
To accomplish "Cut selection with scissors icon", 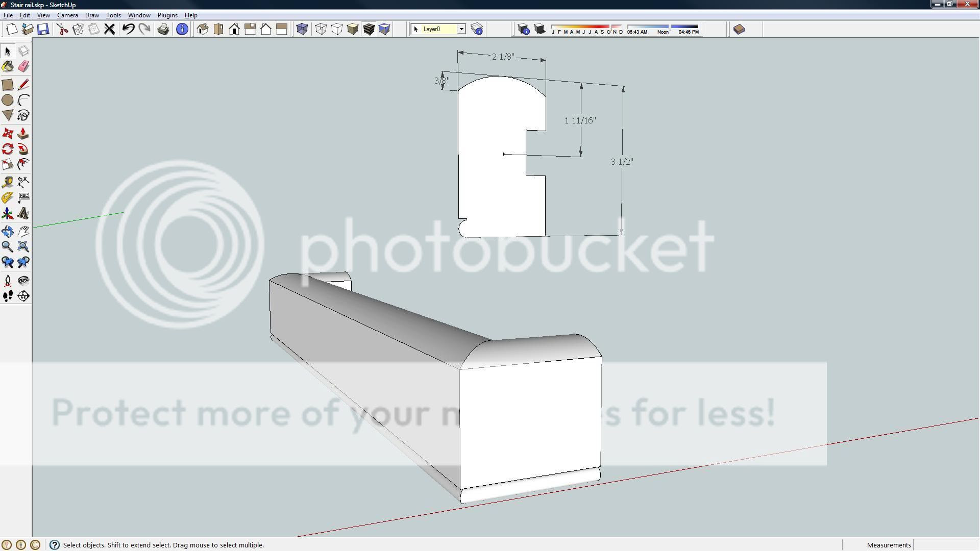I will click(x=62, y=29).
